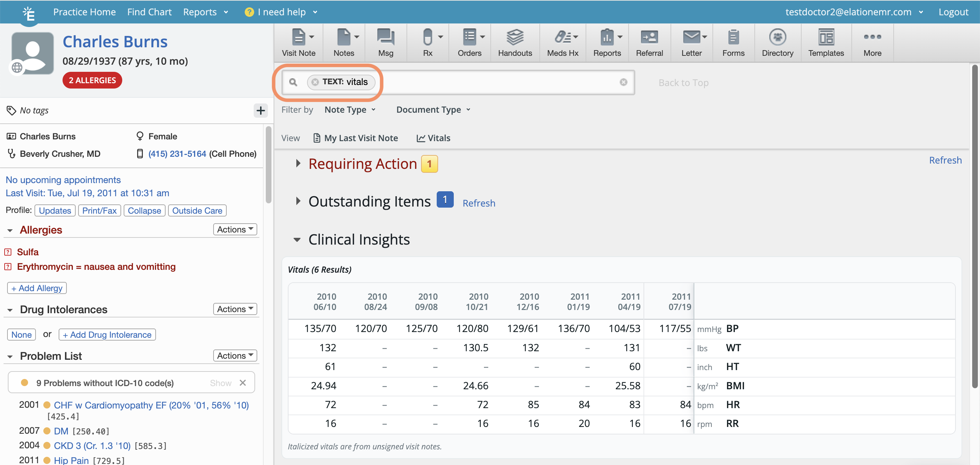The width and height of the screenshot is (980, 465).
Task: Open the Handouts icon
Action: 515,43
